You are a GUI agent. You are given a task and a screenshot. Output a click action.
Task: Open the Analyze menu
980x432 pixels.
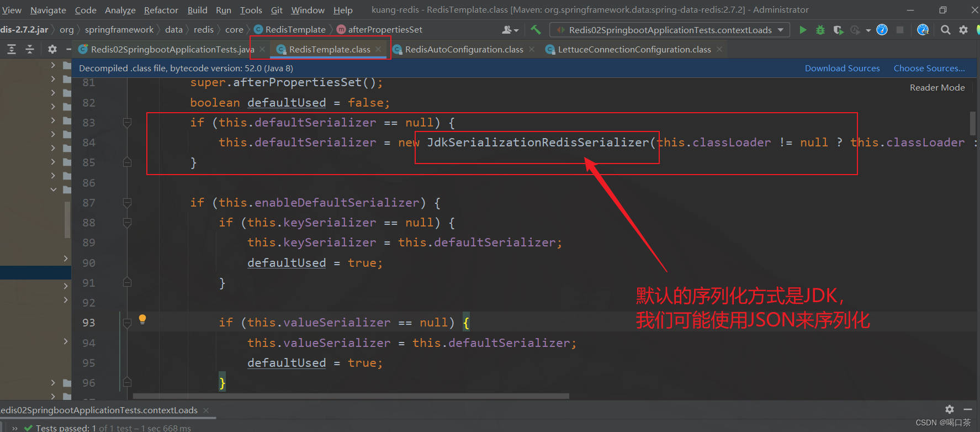[120, 10]
